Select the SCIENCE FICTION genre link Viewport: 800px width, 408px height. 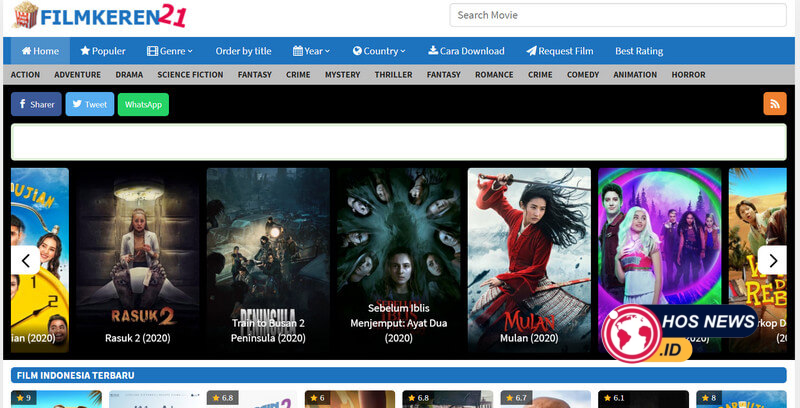point(190,75)
